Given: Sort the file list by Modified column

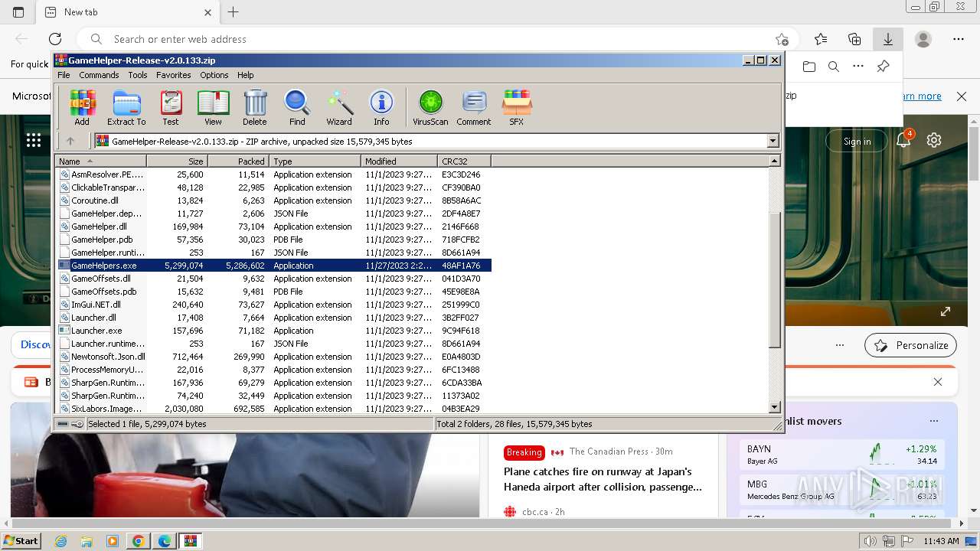Looking at the screenshot, I should (x=399, y=161).
